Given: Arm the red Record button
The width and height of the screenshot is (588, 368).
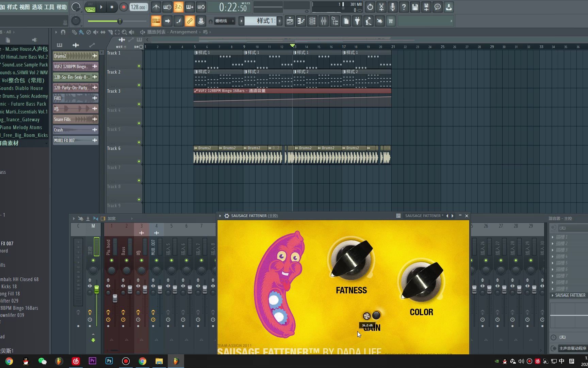Looking at the screenshot, I should (124, 7).
